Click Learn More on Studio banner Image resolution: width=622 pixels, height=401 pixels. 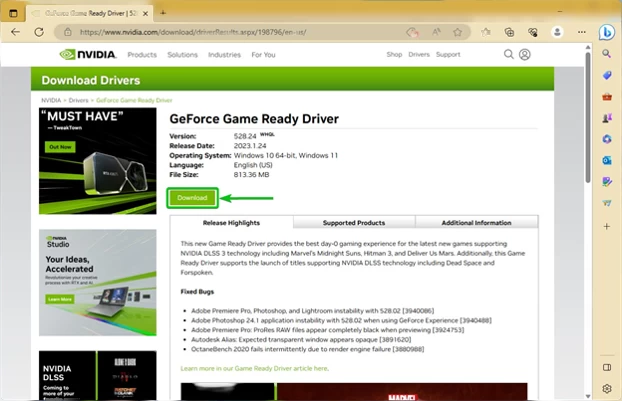click(60, 299)
